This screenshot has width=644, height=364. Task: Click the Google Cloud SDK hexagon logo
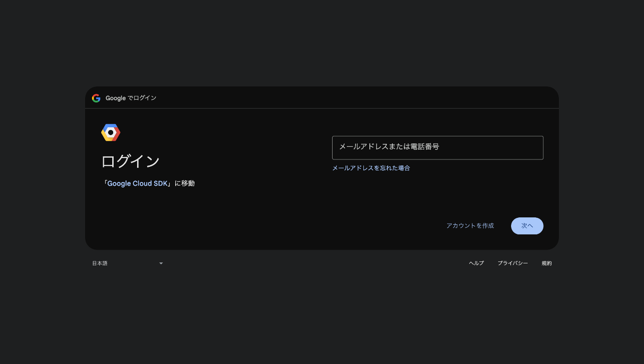click(x=111, y=132)
